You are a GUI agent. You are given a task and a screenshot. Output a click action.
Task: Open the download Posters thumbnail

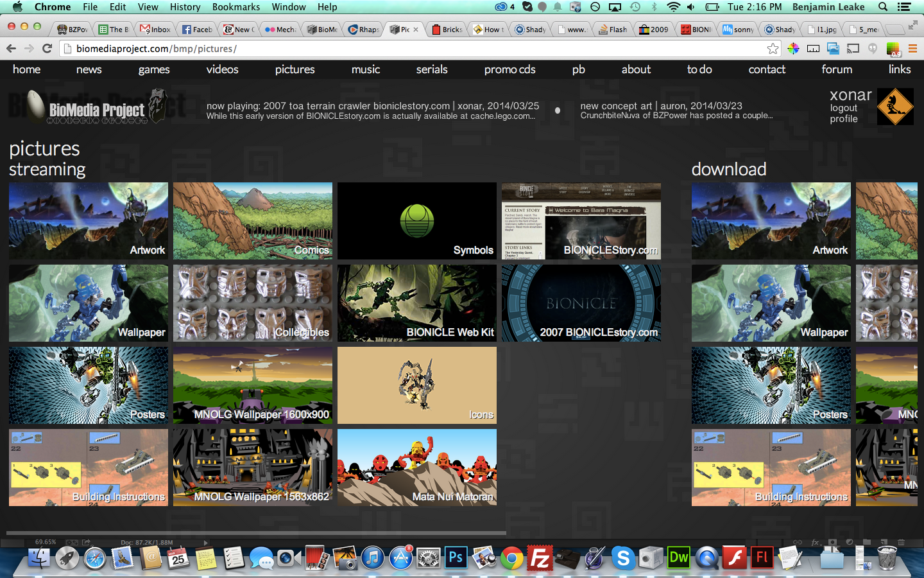(x=771, y=385)
